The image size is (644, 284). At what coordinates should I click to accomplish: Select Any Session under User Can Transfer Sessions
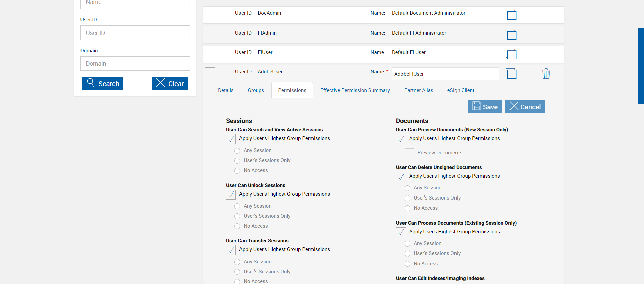pyautogui.click(x=237, y=262)
